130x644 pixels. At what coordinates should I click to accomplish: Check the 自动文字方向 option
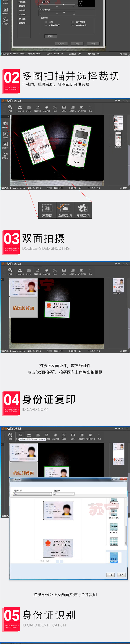click(73, 25)
